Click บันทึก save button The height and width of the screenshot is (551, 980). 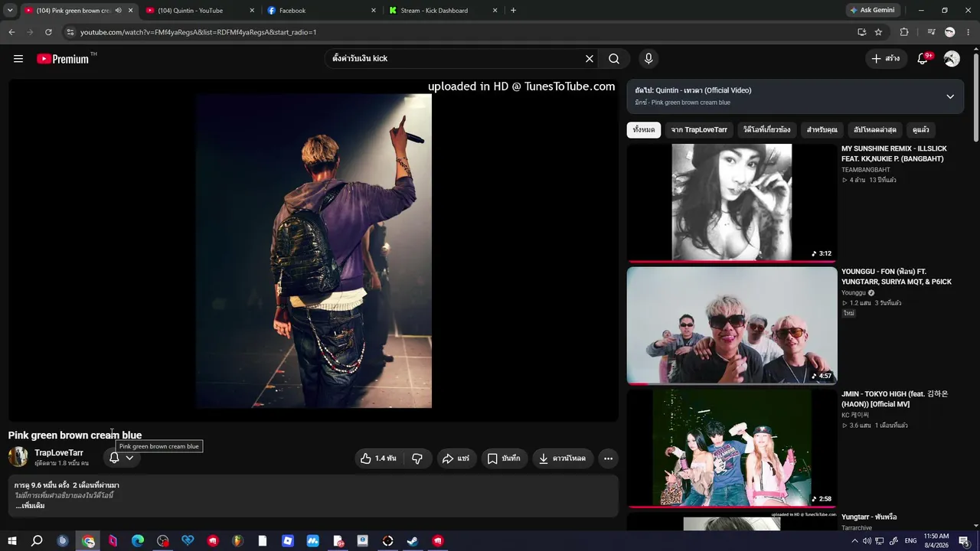point(505,458)
